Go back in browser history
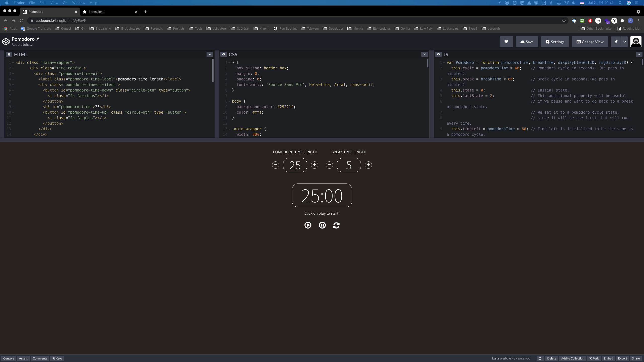The height and width of the screenshot is (362, 644). [6, 21]
